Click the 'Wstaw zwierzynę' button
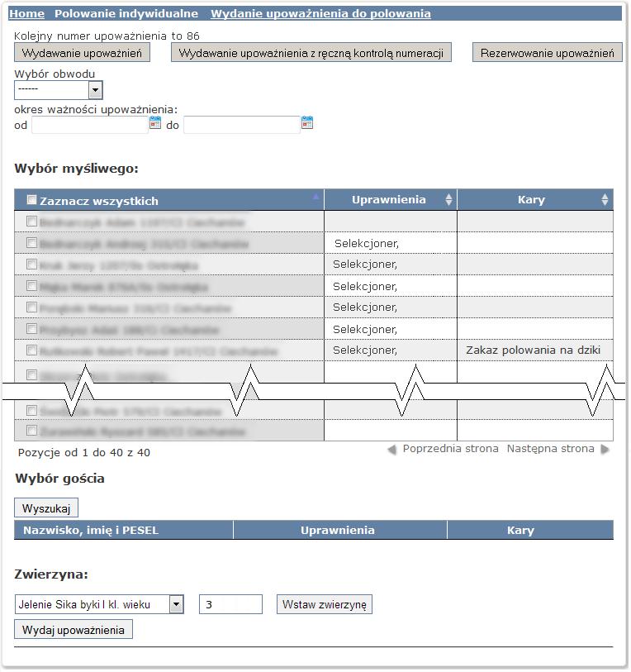 (x=325, y=604)
